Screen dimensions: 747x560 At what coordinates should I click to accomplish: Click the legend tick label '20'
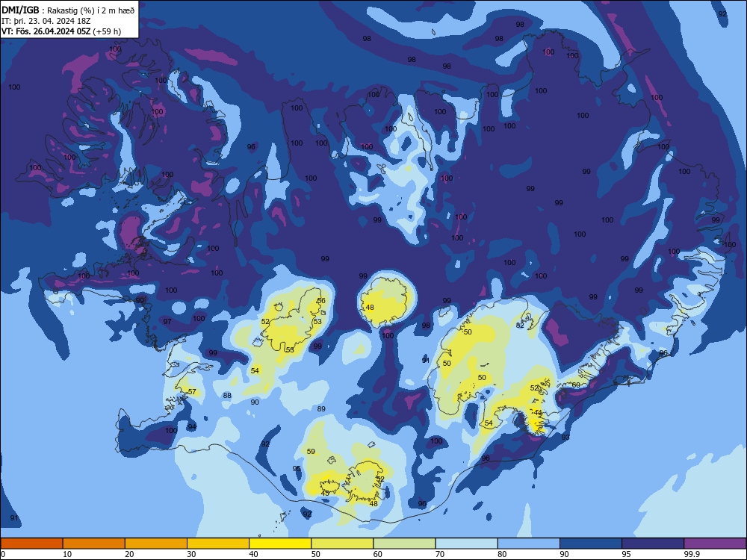point(129,554)
